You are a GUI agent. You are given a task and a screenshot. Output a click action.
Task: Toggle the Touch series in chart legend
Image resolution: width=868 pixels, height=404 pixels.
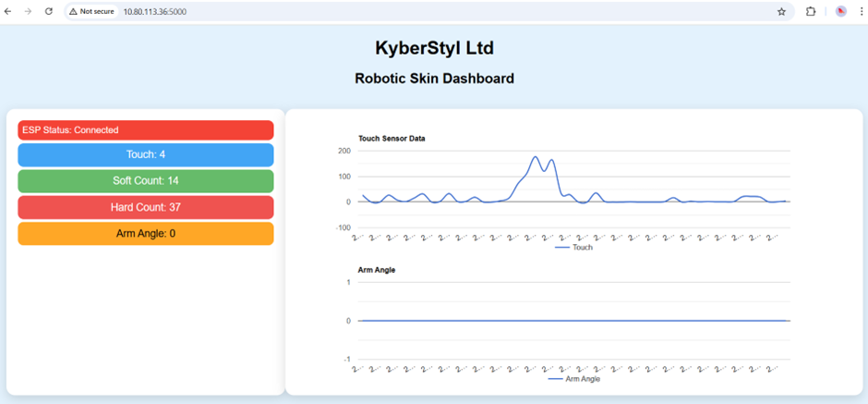coord(573,247)
